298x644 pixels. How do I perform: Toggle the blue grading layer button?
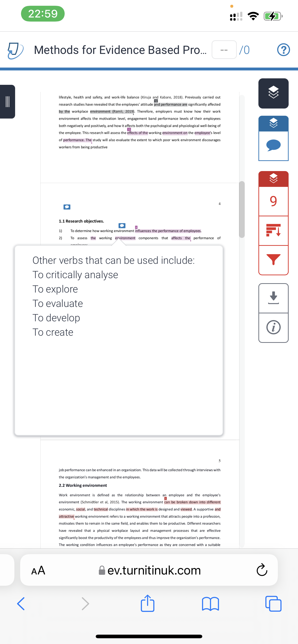(273, 123)
